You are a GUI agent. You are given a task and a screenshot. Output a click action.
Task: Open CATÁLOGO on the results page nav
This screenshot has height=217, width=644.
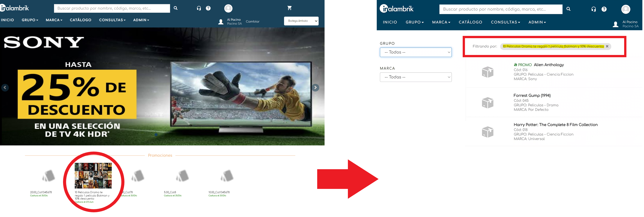(470, 22)
